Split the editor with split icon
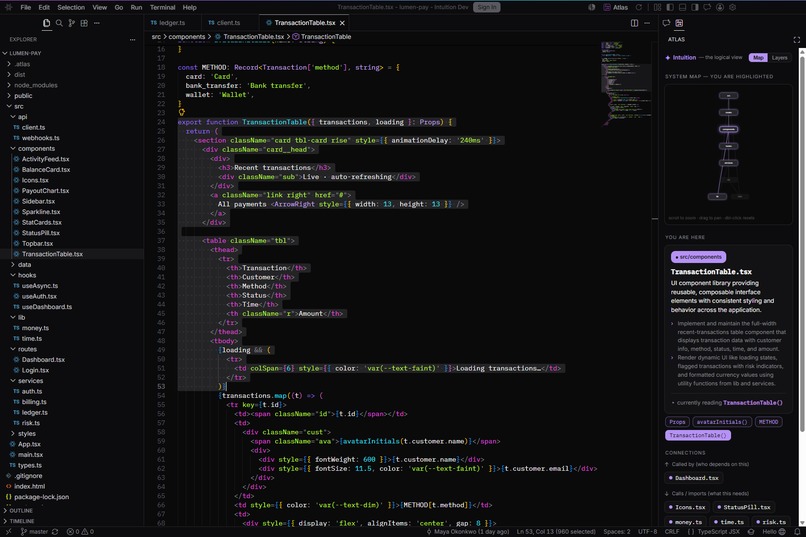This screenshot has width=806, height=537. [x=634, y=23]
